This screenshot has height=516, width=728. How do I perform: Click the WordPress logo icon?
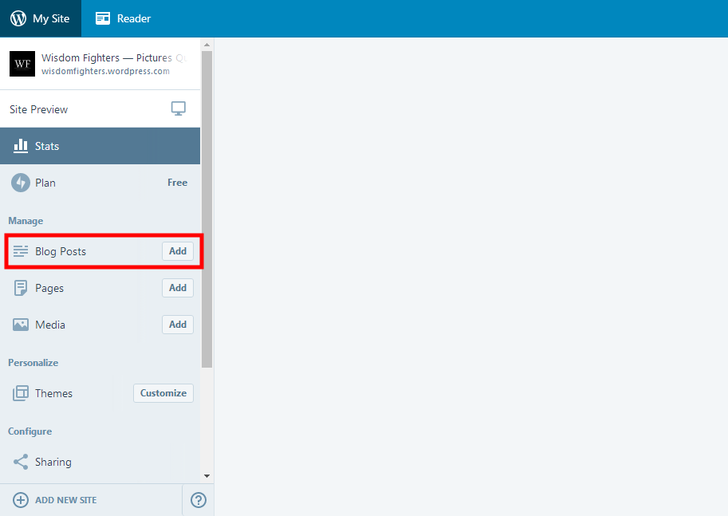(x=19, y=18)
